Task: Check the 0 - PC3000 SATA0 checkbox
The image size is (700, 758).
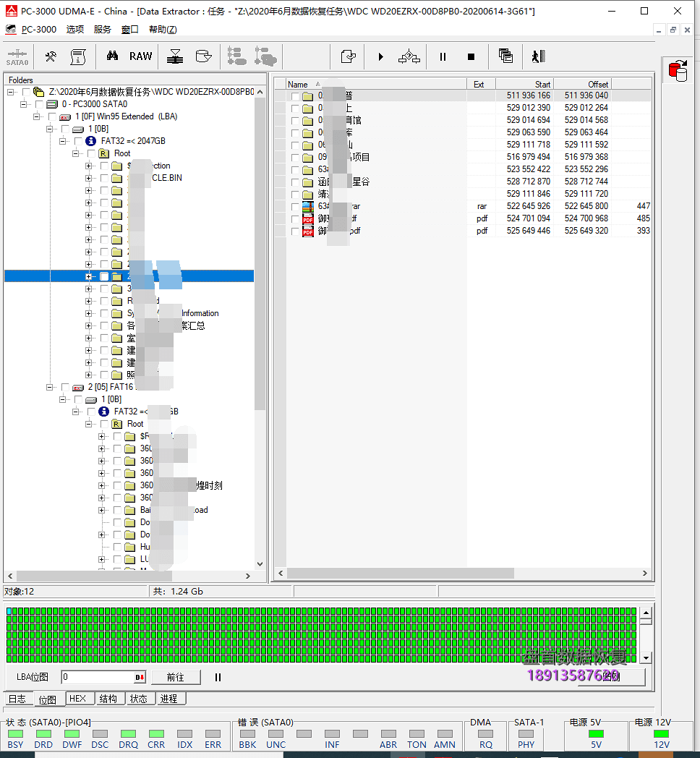Action: (x=39, y=104)
